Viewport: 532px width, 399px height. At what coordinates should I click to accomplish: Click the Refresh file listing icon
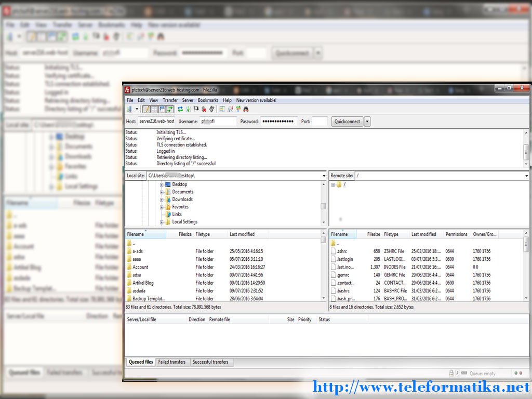click(x=180, y=109)
